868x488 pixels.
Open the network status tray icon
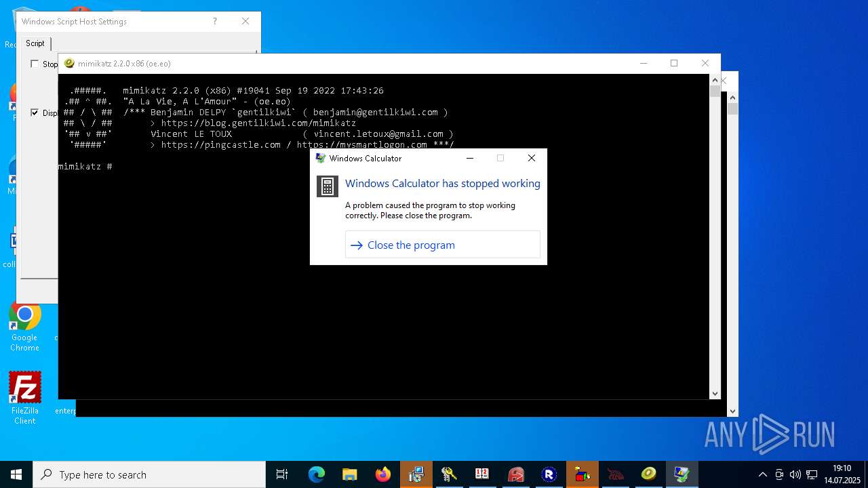point(812,474)
